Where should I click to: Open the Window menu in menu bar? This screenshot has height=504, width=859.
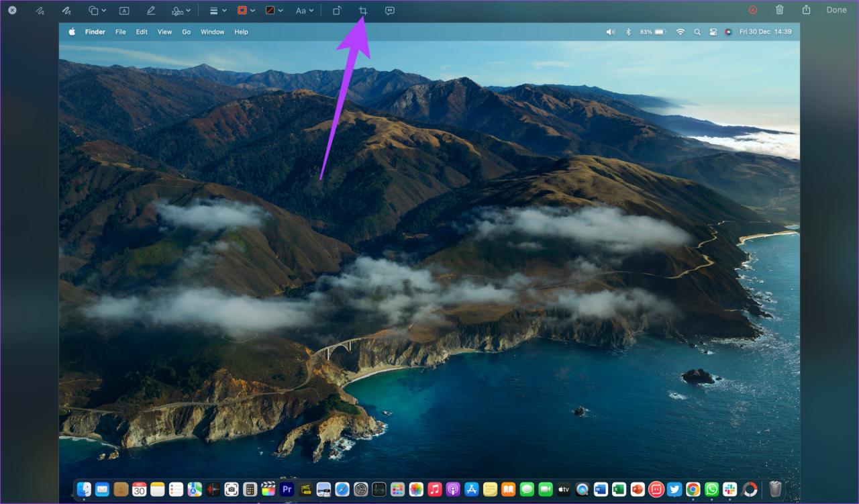click(x=213, y=32)
